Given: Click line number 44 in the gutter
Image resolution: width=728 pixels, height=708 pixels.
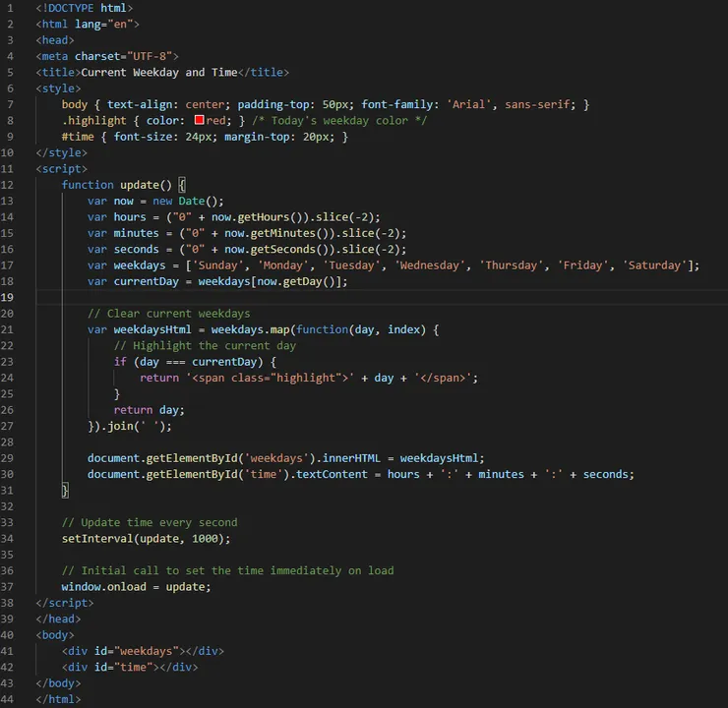Looking at the screenshot, I should 7,700.
